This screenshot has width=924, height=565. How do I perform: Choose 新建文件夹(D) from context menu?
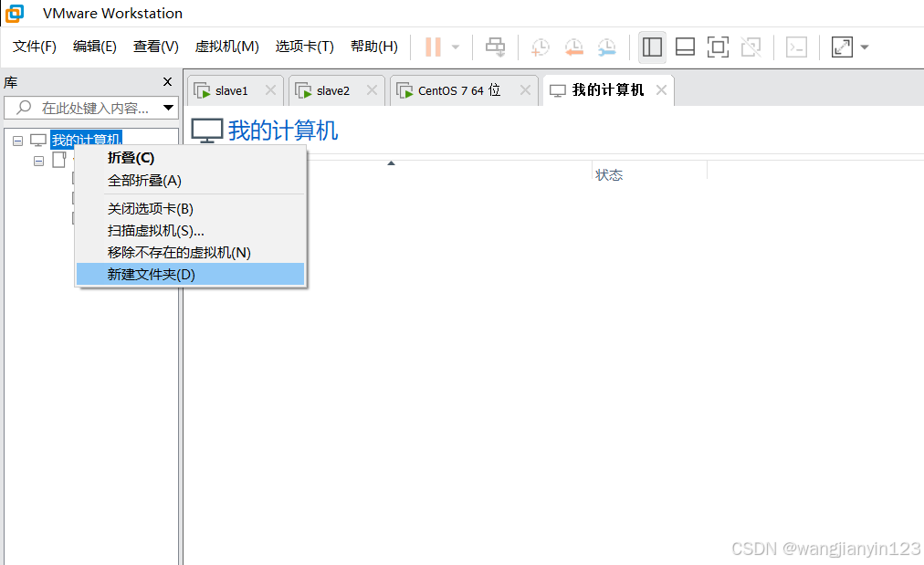[x=190, y=274]
